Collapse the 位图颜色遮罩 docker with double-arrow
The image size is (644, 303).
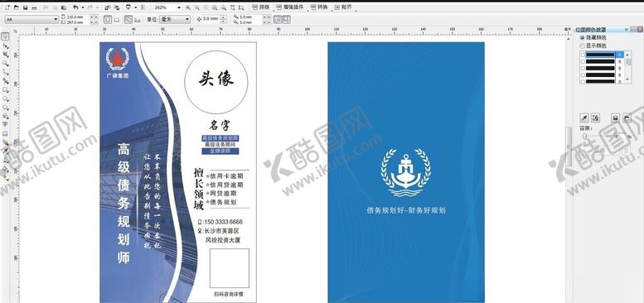tap(627, 30)
